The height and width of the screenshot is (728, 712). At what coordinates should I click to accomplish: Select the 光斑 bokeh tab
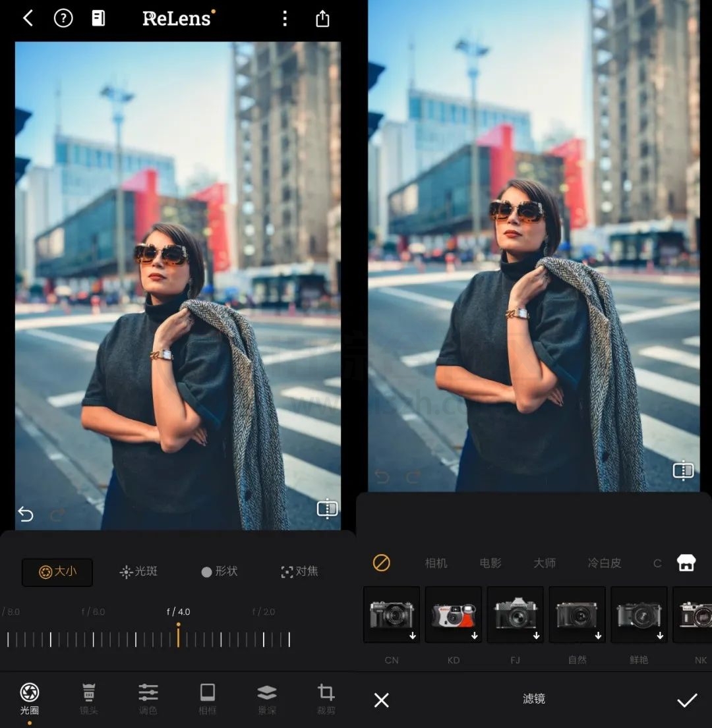click(x=138, y=572)
